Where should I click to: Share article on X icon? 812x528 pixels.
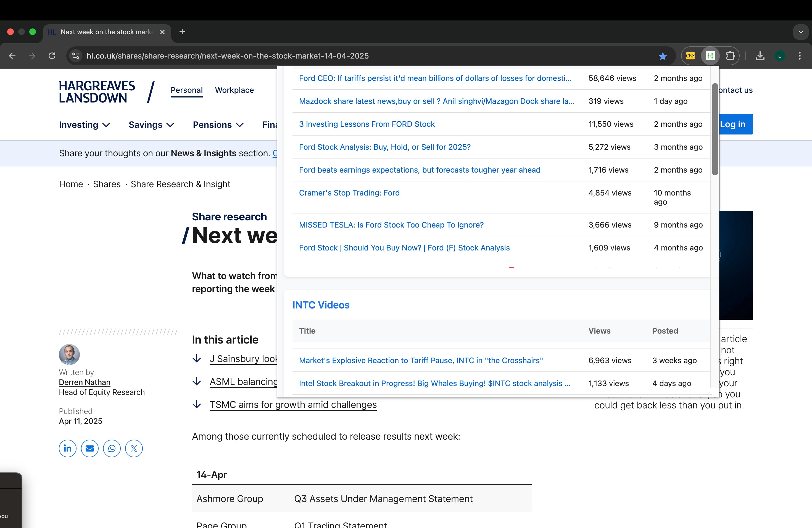pyautogui.click(x=134, y=448)
